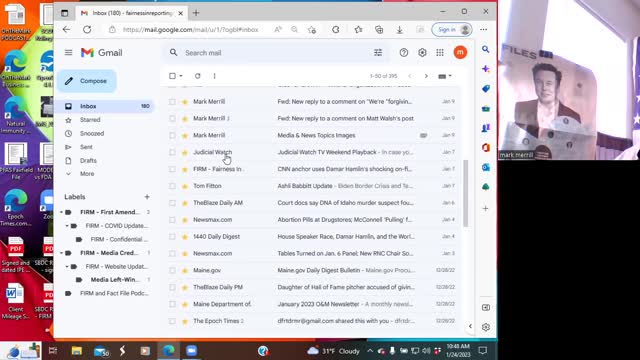The width and height of the screenshot is (640, 360).
Task: Open a new browser tab with plus button
Action: [x=196, y=13]
